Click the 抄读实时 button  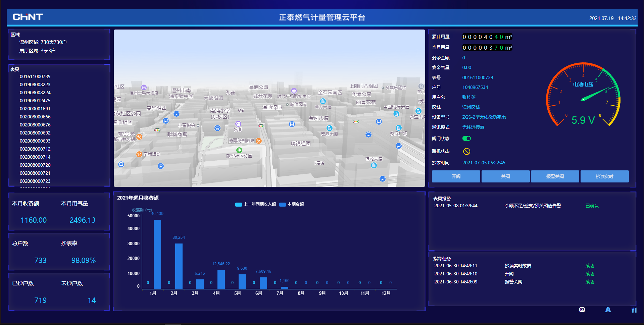(x=604, y=176)
